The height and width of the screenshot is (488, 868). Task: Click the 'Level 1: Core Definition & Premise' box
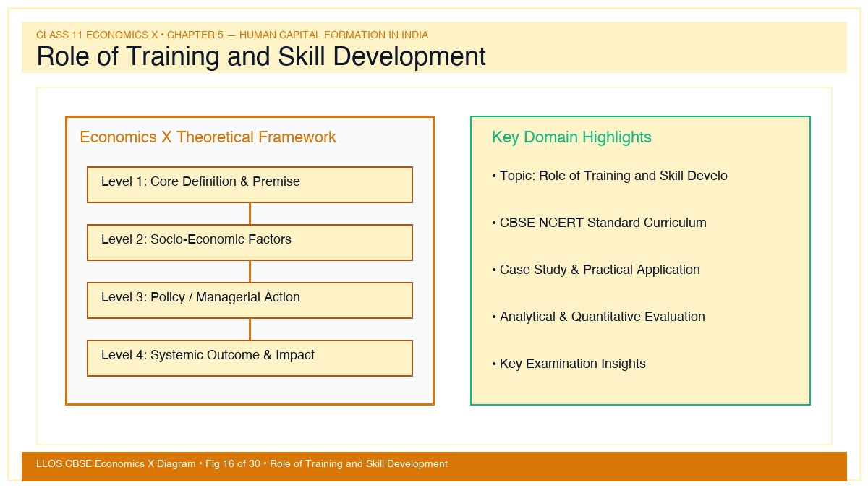tap(250, 184)
